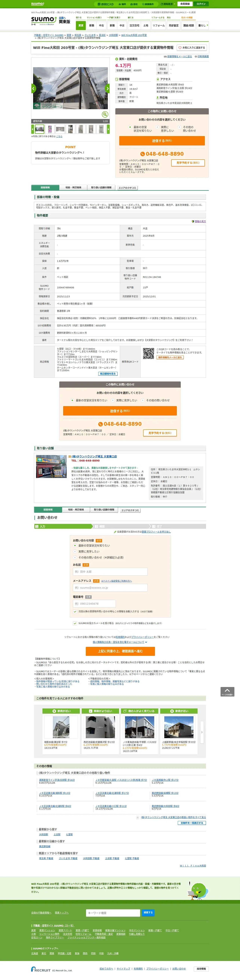Click 上記に同意の上、確認画面へ進む button

coord(120,651)
